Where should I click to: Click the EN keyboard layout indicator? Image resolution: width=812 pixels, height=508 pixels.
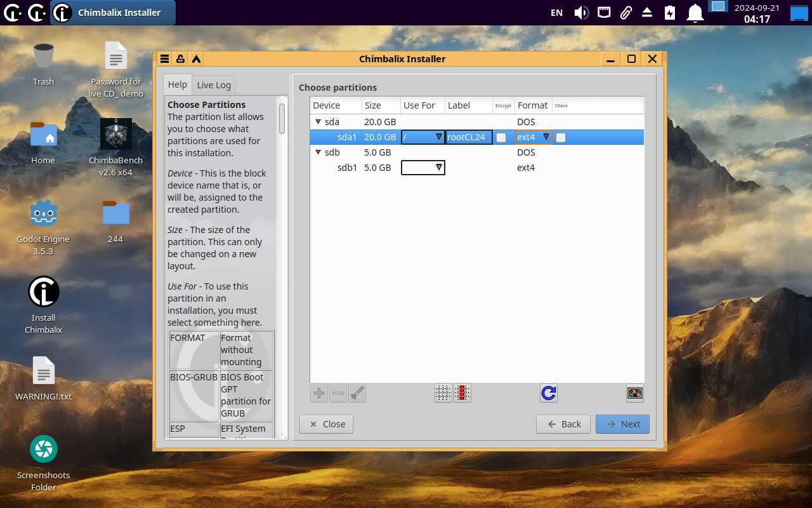coord(557,13)
